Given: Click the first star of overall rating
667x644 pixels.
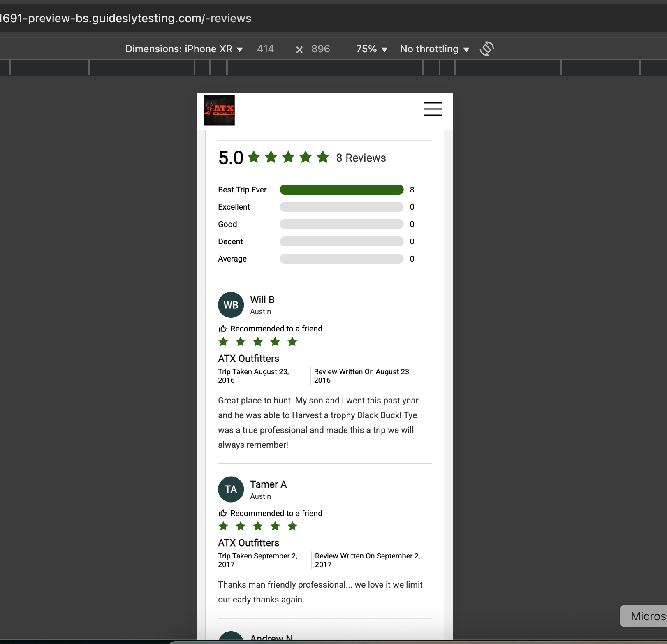Looking at the screenshot, I should pos(254,157).
